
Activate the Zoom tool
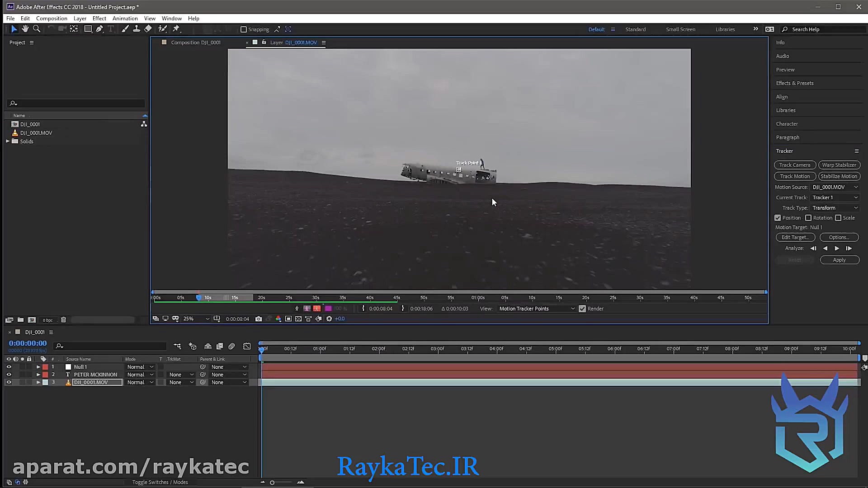pyautogui.click(x=37, y=28)
